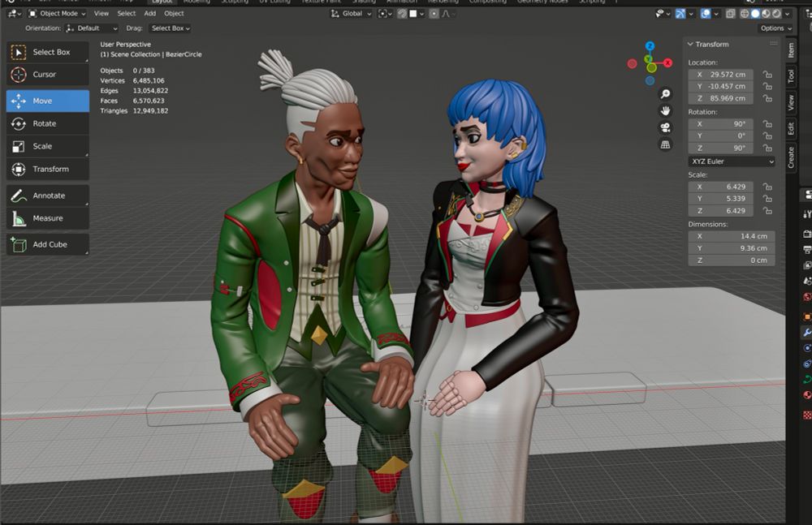Toggle lock for Location Z

tap(767, 98)
